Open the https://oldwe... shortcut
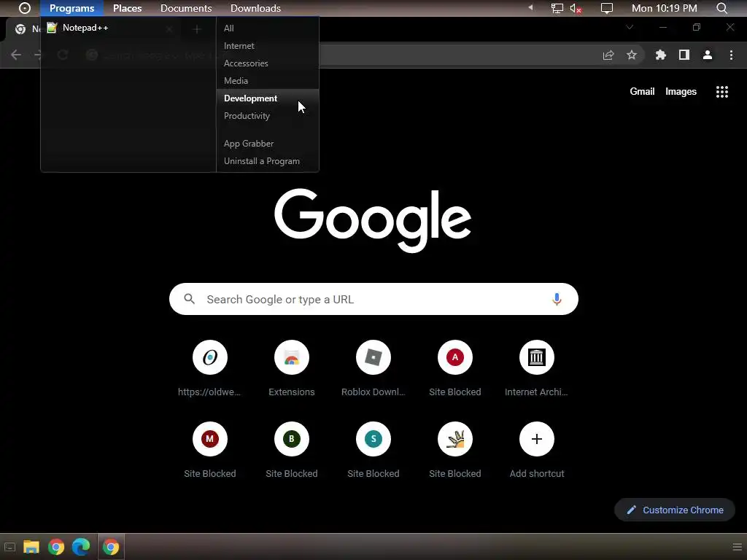The height and width of the screenshot is (560, 747). (209, 368)
